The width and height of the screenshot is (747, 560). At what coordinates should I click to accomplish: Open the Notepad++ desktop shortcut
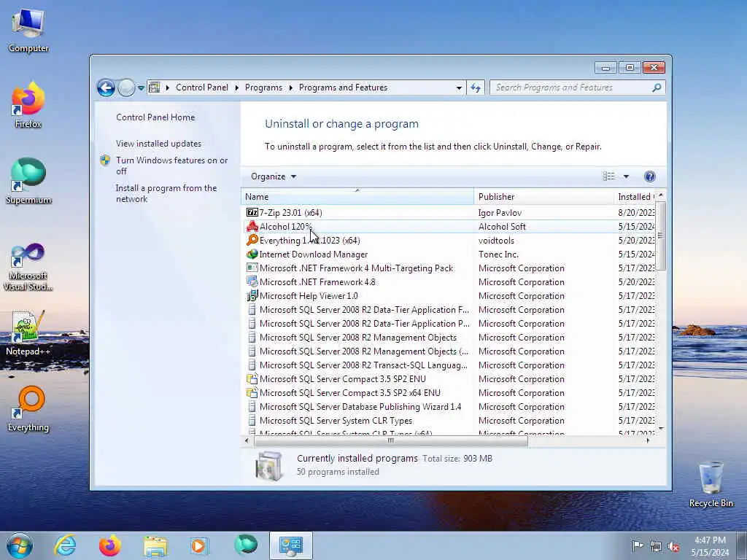28,332
